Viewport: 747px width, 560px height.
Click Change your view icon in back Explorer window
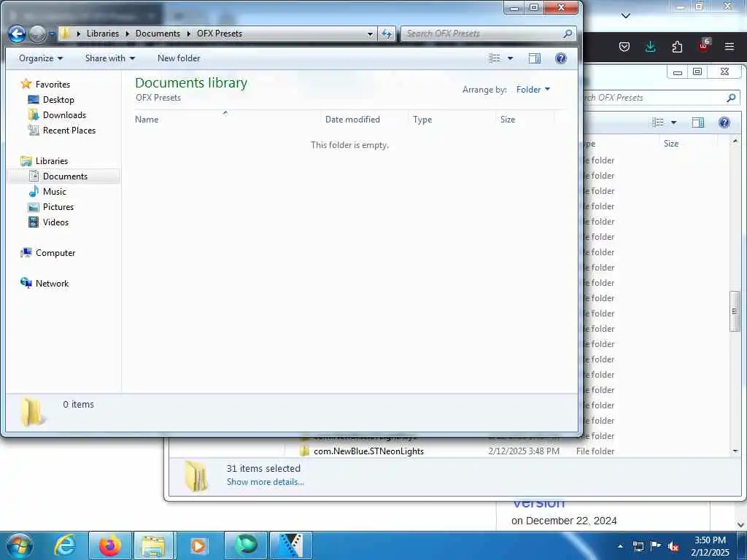point(659,122)
